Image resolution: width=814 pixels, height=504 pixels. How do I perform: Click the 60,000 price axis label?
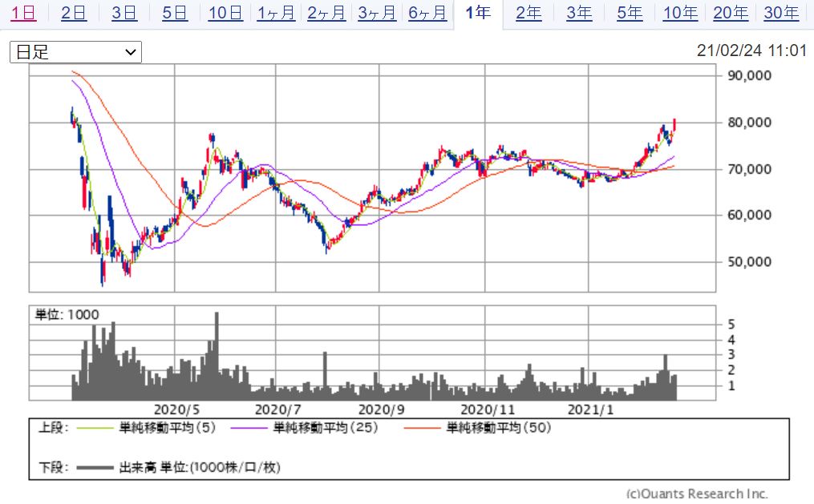(x=749, y=215)
